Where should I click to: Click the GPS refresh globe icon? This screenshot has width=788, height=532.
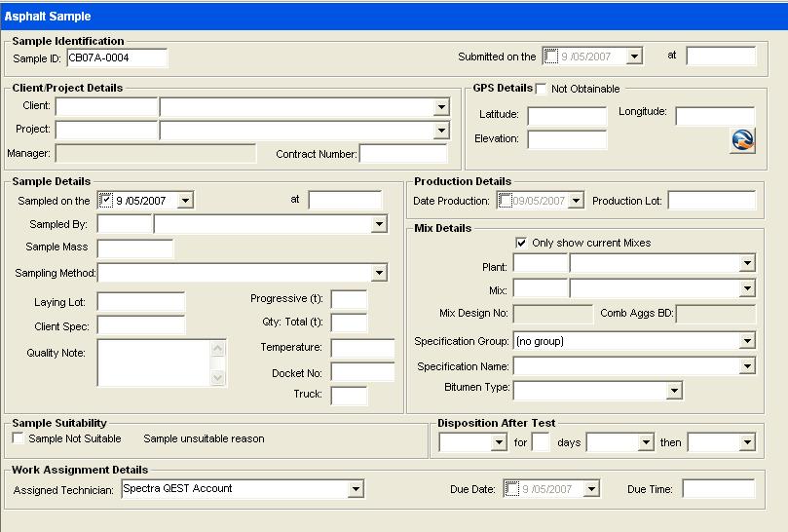(742, 140)
